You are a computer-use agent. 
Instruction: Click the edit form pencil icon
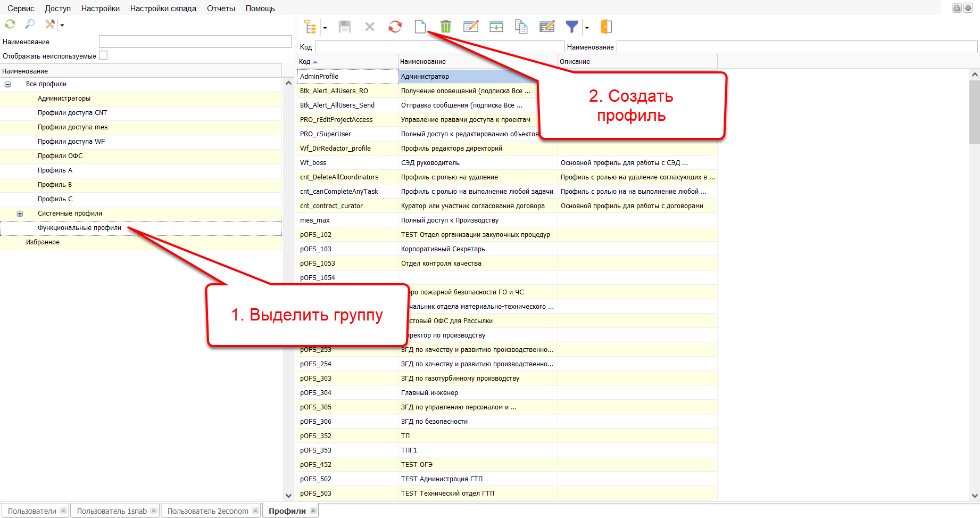click(471, 27)
